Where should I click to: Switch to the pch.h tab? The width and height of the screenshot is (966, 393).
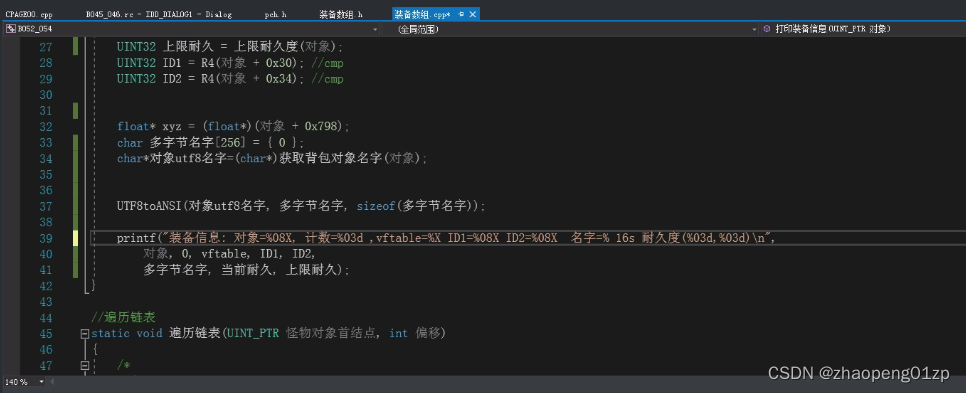point(275,14)
